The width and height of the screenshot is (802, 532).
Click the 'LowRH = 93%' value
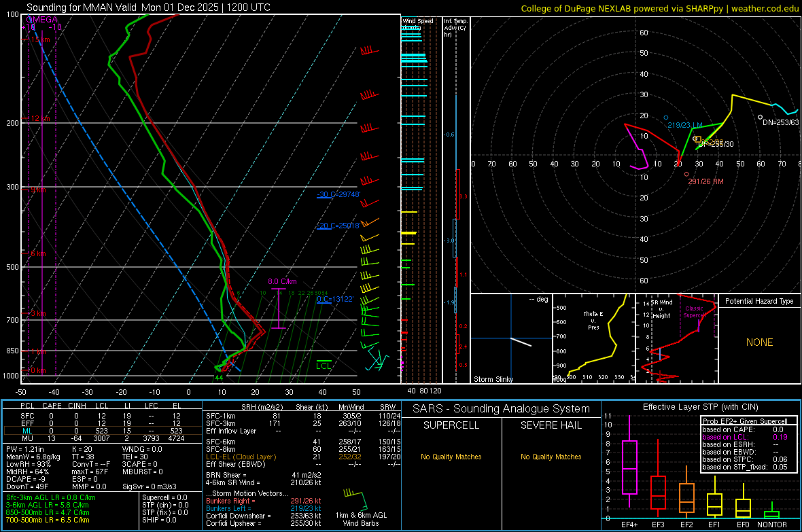(x=27, y=465)
